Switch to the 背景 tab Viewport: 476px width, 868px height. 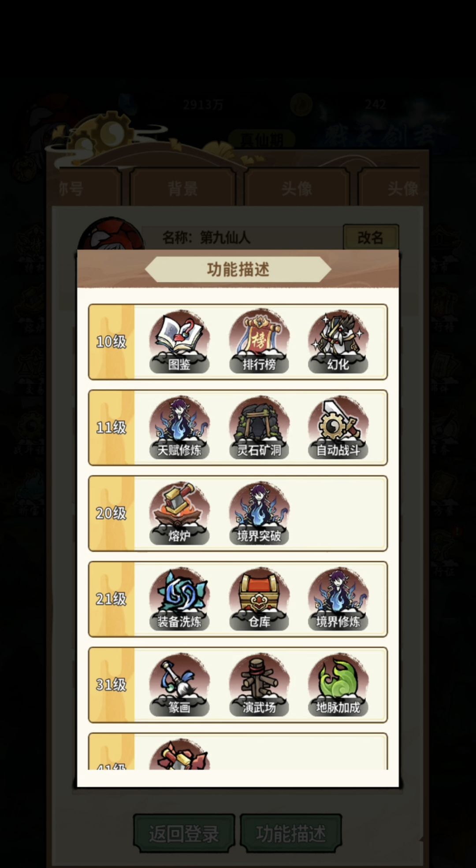(183, 188)
